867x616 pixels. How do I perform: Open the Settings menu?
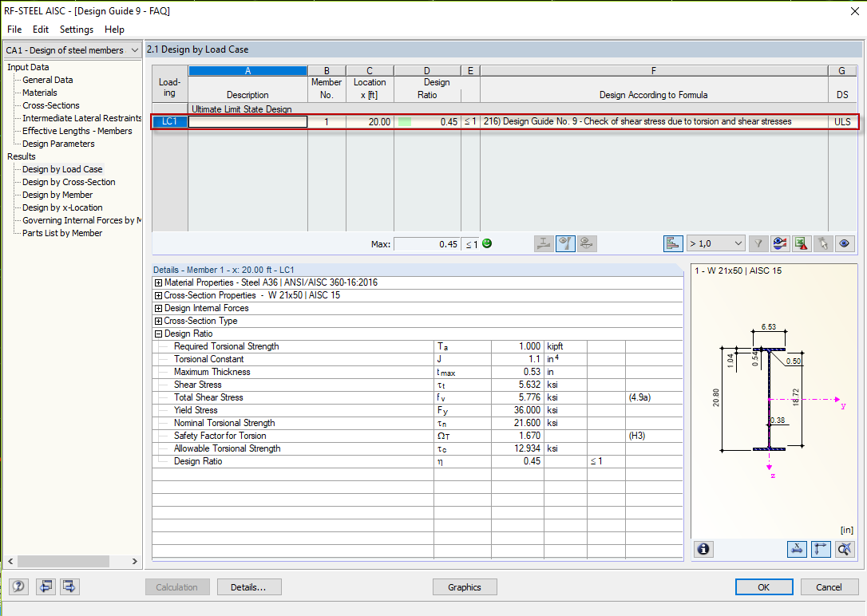pos(76,30)
